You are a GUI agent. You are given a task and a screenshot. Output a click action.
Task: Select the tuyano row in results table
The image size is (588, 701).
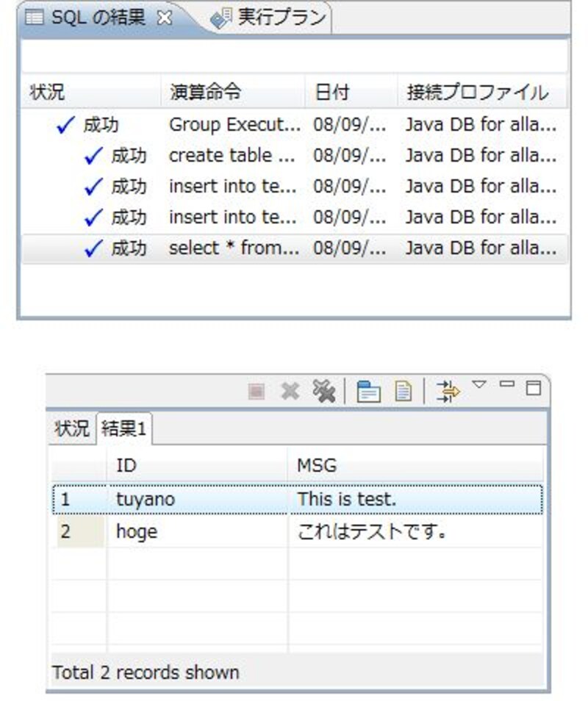point(146,500)
